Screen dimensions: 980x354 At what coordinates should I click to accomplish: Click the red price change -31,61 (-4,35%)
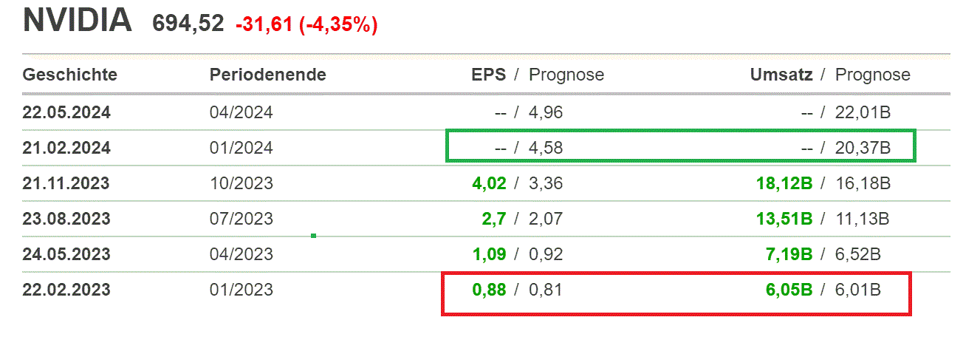[306, 24]
